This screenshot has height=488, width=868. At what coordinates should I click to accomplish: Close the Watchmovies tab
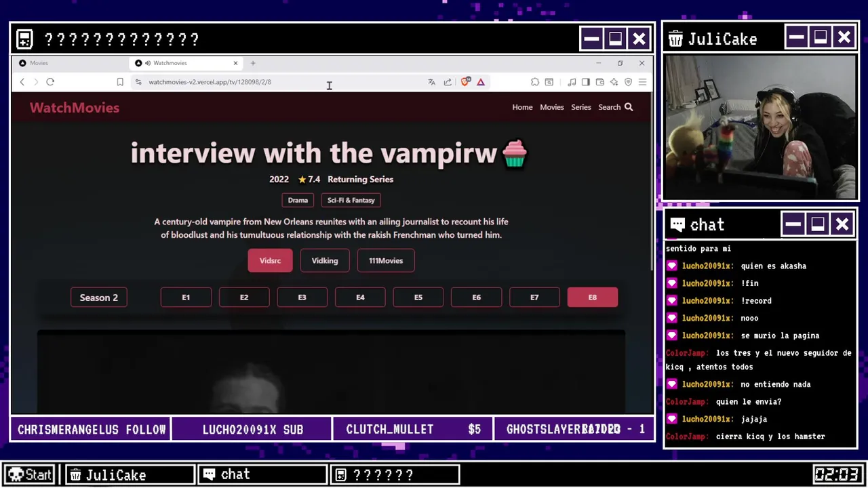tap(236, 63)
